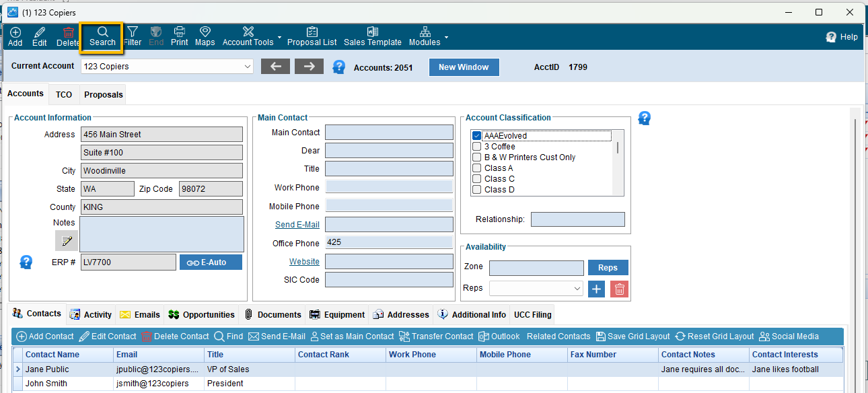This screenshot has height=393, width=868.
Task: Click into the Main Contact input field
Action: [389, 133]
